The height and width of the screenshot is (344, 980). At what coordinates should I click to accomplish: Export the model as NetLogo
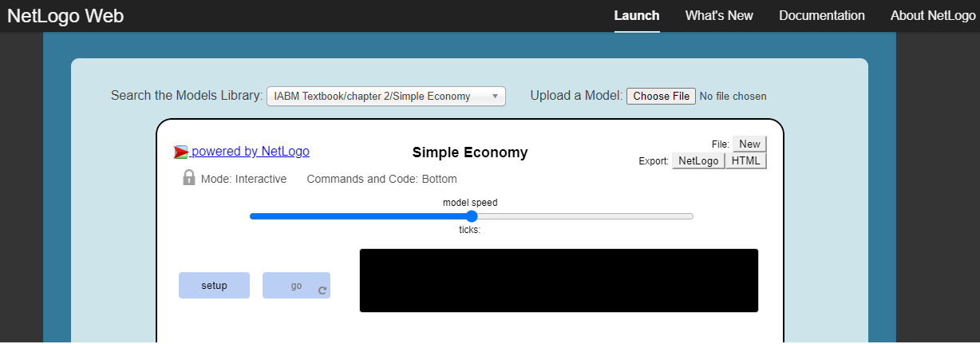coord(698,160)
